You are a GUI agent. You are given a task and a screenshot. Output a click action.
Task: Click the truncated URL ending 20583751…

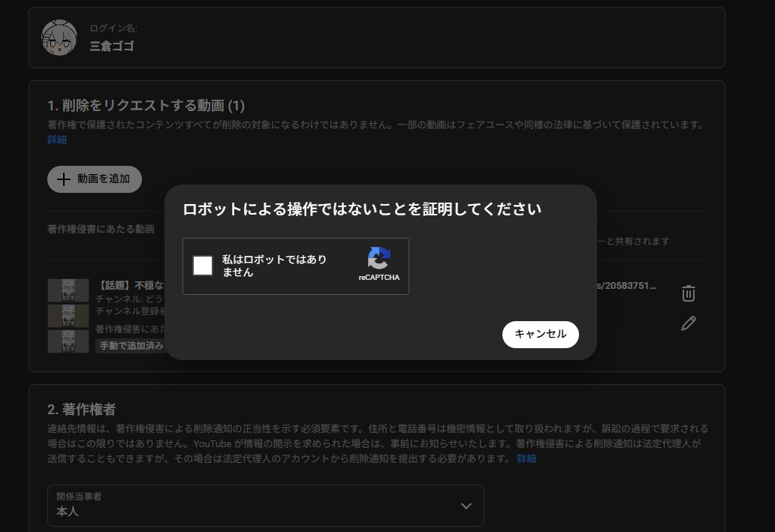(x=627, y=286)
